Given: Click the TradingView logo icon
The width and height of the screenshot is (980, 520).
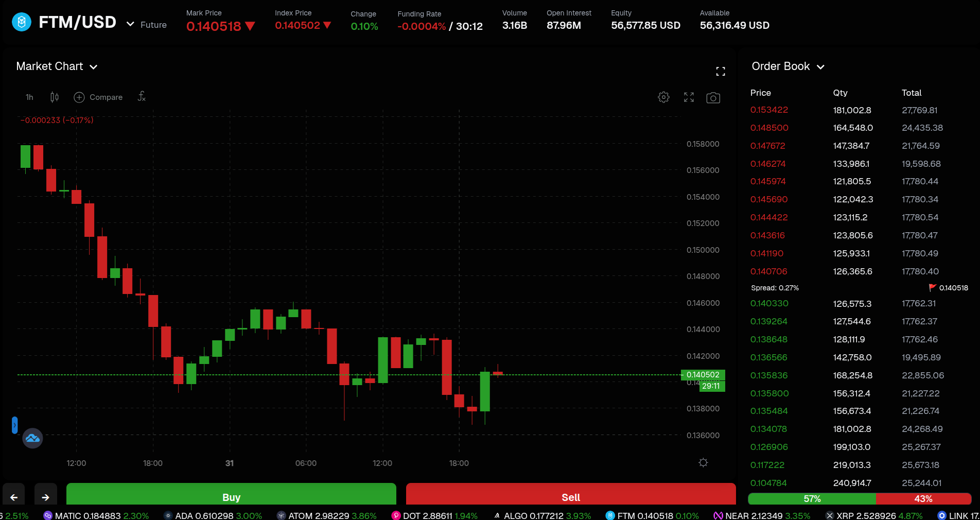Looking at the screenshot, I should 32,438.
